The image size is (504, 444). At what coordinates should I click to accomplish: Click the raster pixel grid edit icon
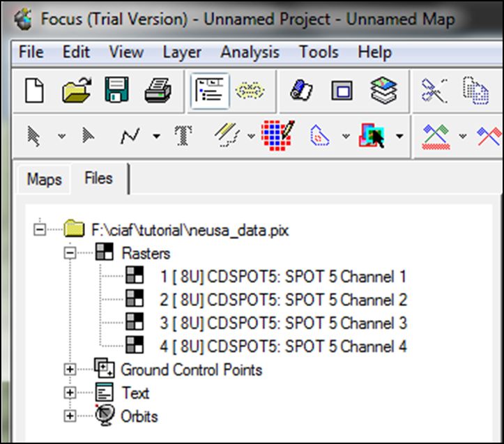tap(277, 135)
